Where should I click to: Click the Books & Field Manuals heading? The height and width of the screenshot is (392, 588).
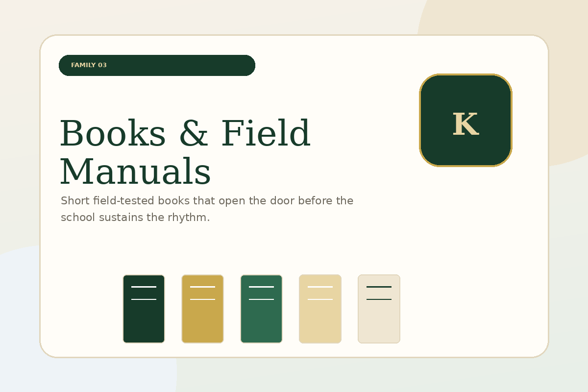click(185, 153)
